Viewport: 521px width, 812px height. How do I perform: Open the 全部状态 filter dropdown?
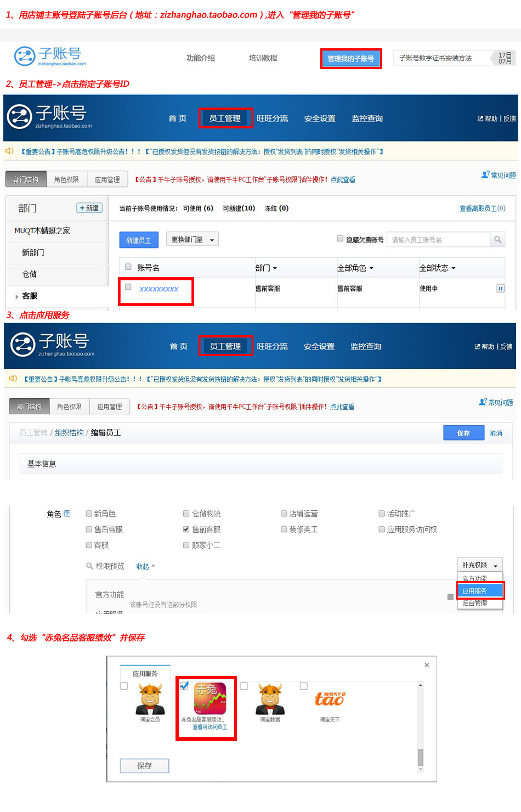point(437,268)
